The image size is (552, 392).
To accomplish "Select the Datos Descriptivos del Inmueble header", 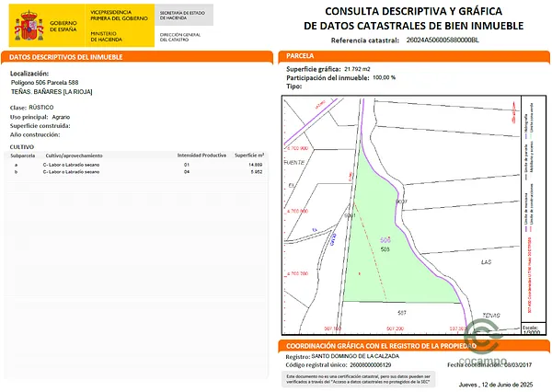I will tap(138, 56).
